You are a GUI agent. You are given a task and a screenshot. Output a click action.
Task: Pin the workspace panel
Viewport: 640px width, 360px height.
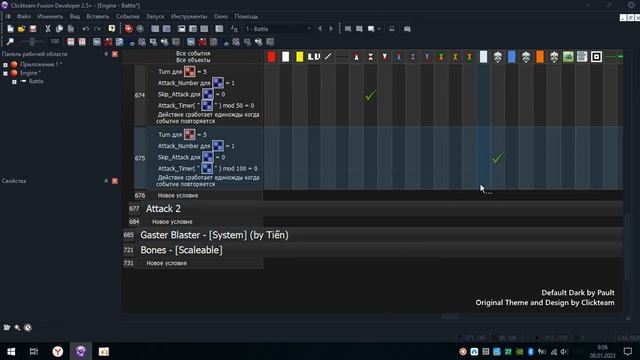click(x=106, y=54)
